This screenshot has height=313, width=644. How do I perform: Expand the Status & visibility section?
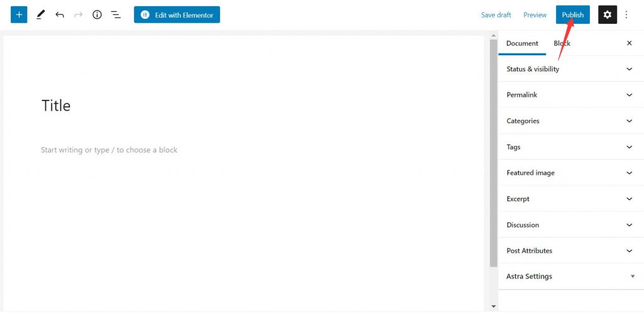point(569,69)
